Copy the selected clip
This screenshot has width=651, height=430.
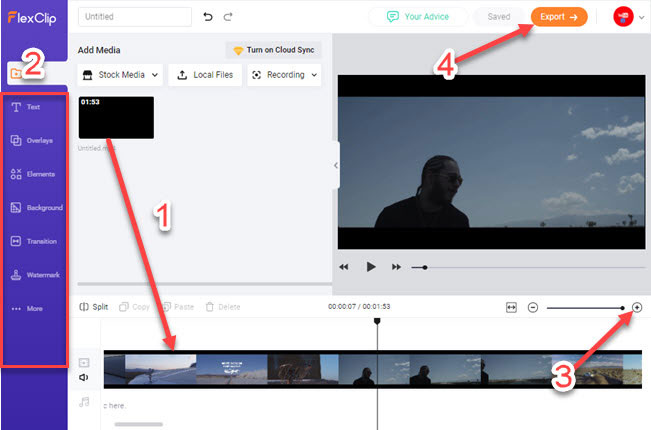134,307
